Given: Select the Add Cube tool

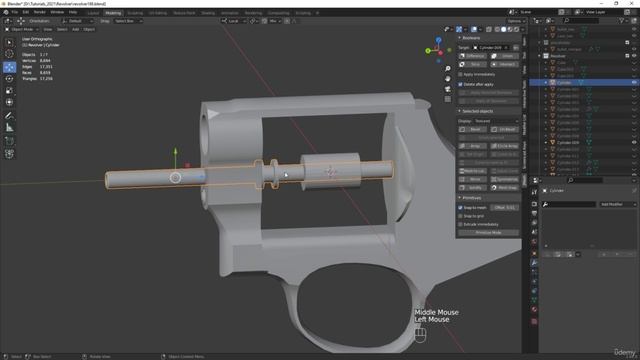Looking at the screenshot, I should (x=9, y=141).
